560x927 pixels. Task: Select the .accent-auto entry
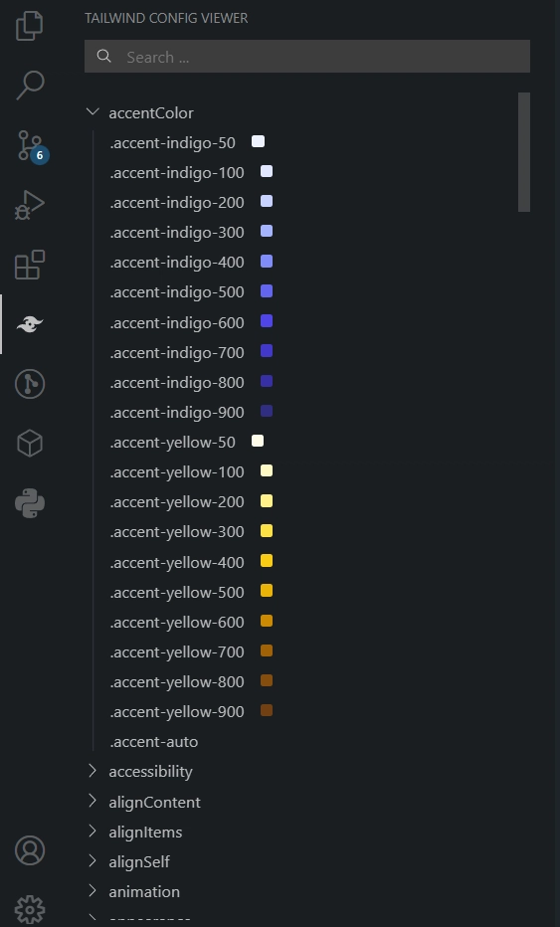[154, 741]
